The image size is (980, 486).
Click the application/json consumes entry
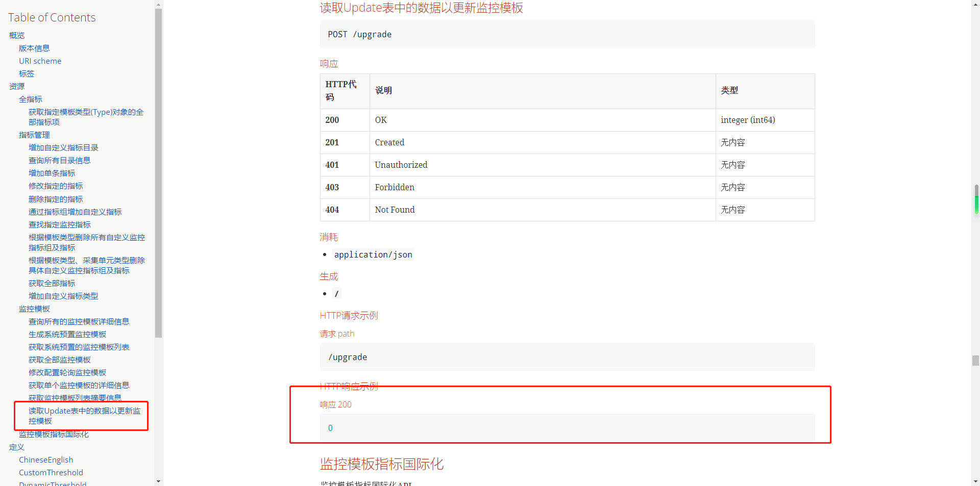(x=373, y=254)
